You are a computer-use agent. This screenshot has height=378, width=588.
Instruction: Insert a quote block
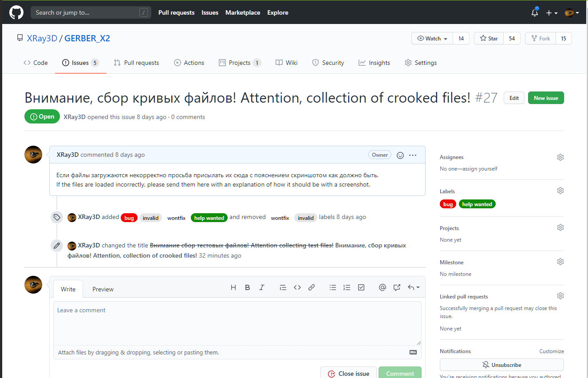[x=283, y=287]
